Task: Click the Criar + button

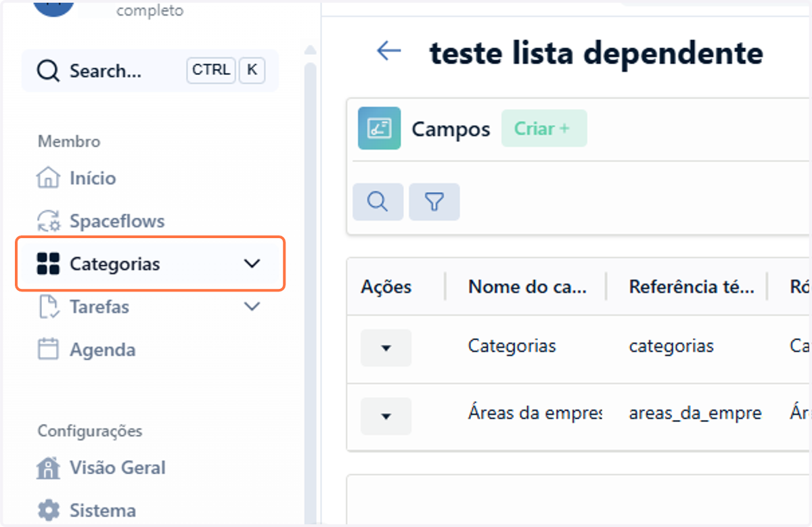Action: tap(544, 129)
